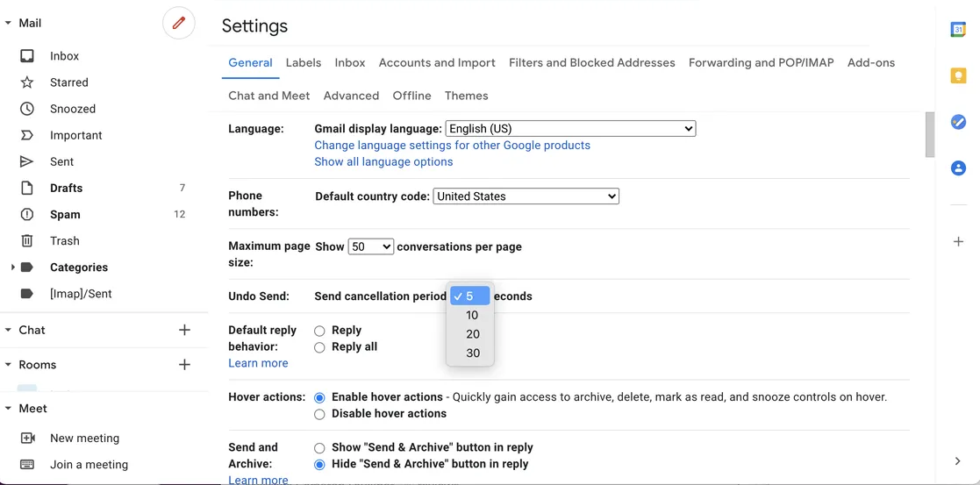Click the Trash bin icon
This screenshot has height=485, width=980.
tap(27, 240)
